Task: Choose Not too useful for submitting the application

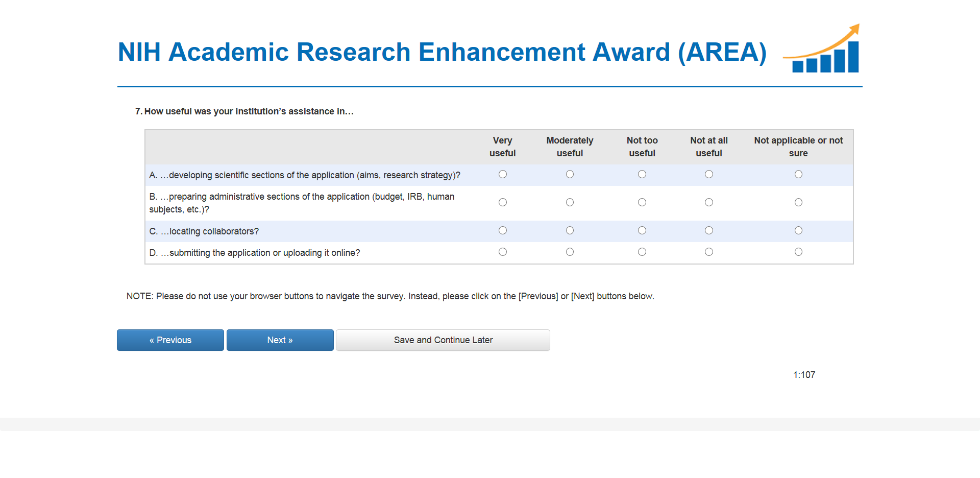Action: point(642,252)
